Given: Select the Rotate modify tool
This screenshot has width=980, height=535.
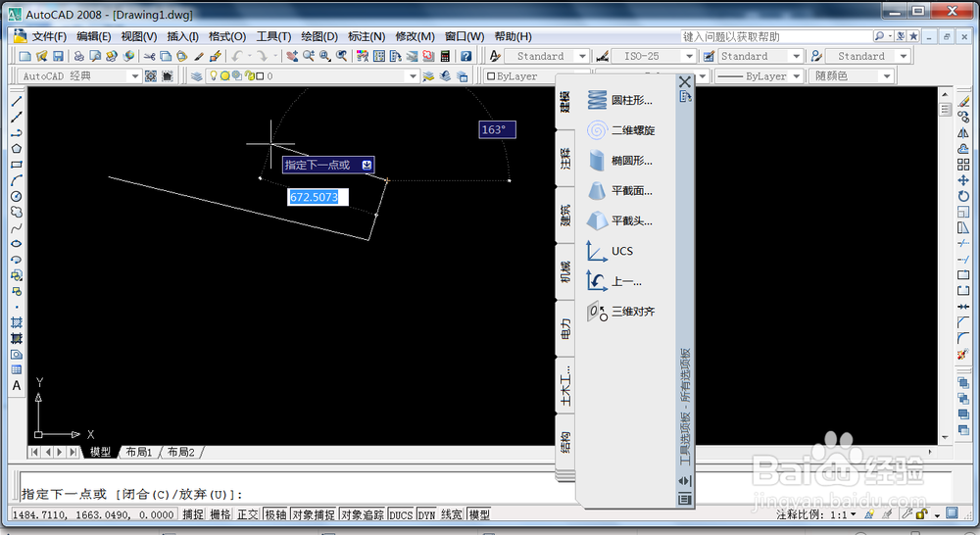Looking at the screenshot, I should coord(963,196).
